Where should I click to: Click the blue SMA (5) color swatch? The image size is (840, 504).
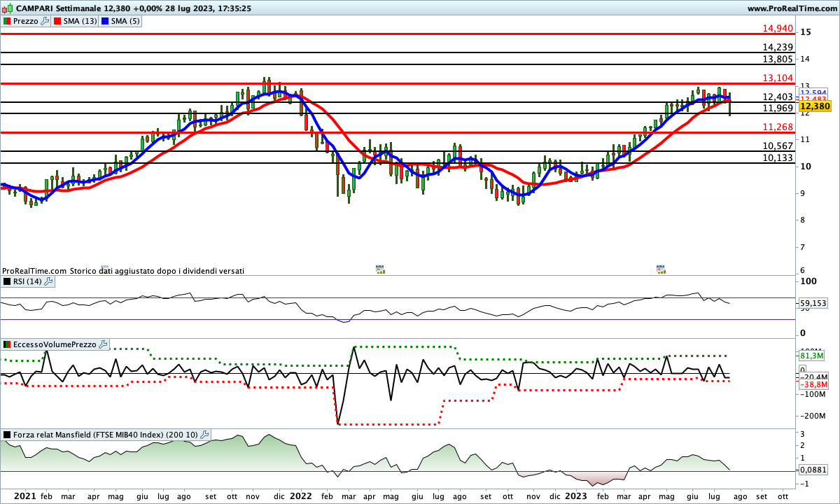104,21
